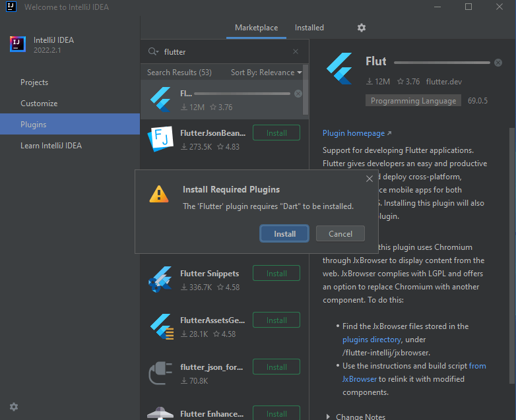Close the Install Required Plugins dialog
The height and width of the screenshot is (420, 516).
pyautogui.click(x=370, y=179)
